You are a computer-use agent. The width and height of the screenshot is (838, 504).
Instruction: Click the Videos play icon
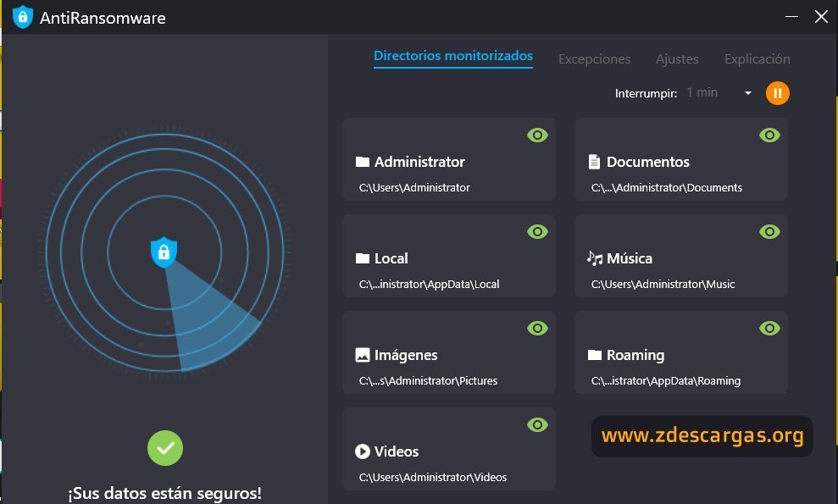(x=363, y=451)
